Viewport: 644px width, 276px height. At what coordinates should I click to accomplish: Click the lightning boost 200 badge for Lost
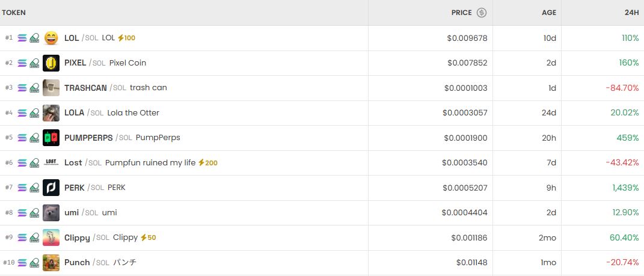click(x=208, y=162)
